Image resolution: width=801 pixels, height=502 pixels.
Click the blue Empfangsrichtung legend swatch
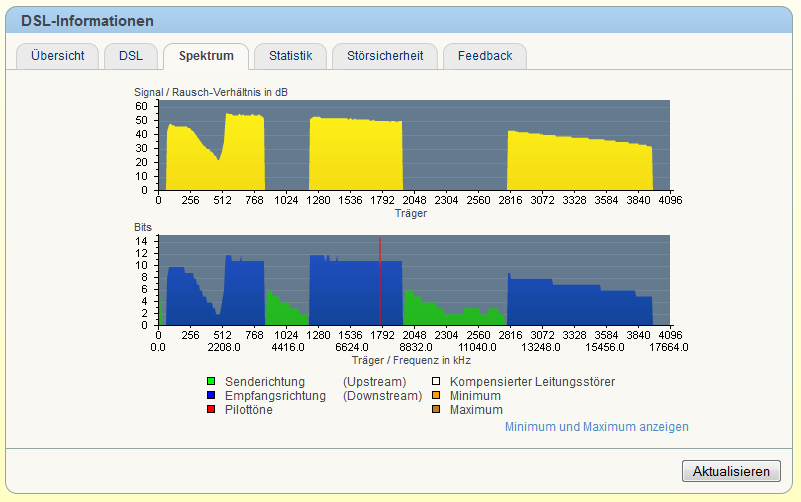point(211,396)
